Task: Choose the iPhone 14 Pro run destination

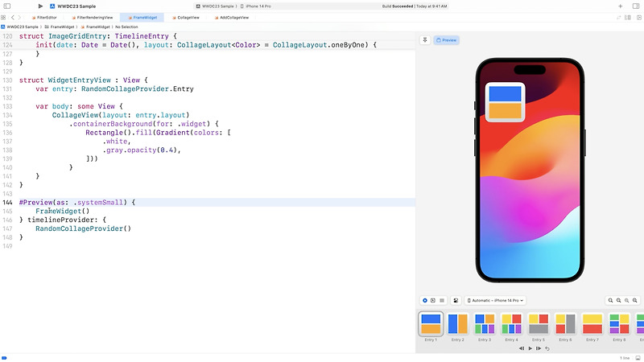Action: 256,6
